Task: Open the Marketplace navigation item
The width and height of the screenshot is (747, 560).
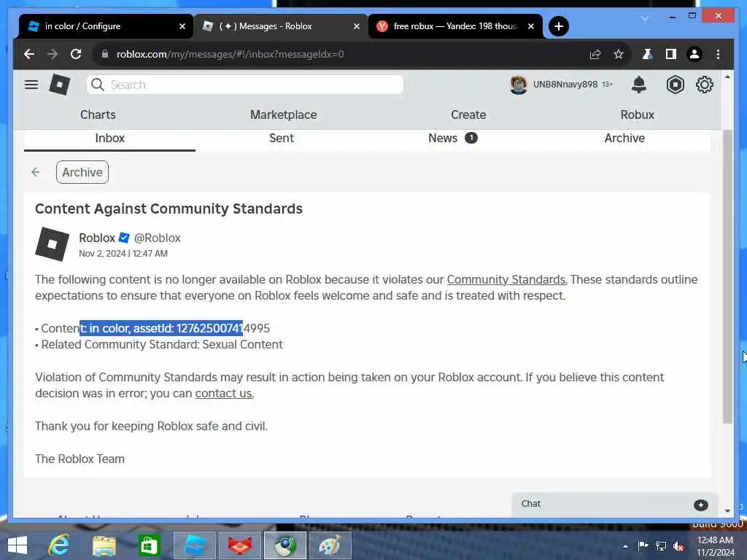Action: click(x=284, y=114)
